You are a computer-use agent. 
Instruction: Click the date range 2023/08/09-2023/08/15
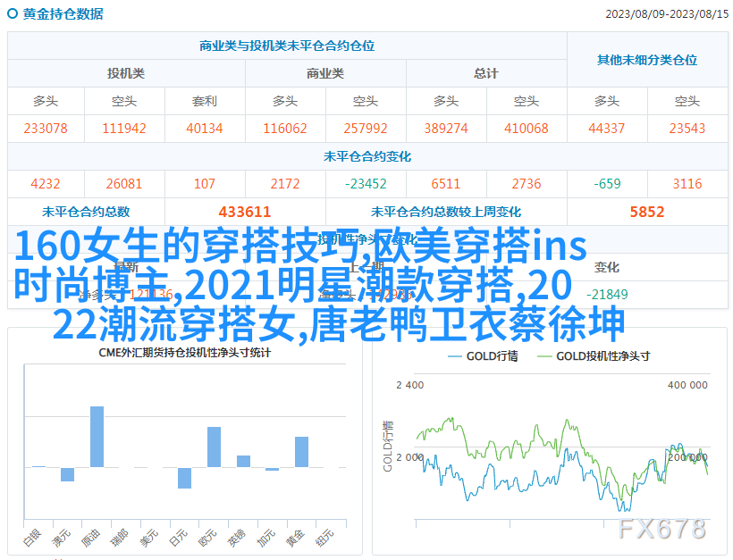click(667, 14)
